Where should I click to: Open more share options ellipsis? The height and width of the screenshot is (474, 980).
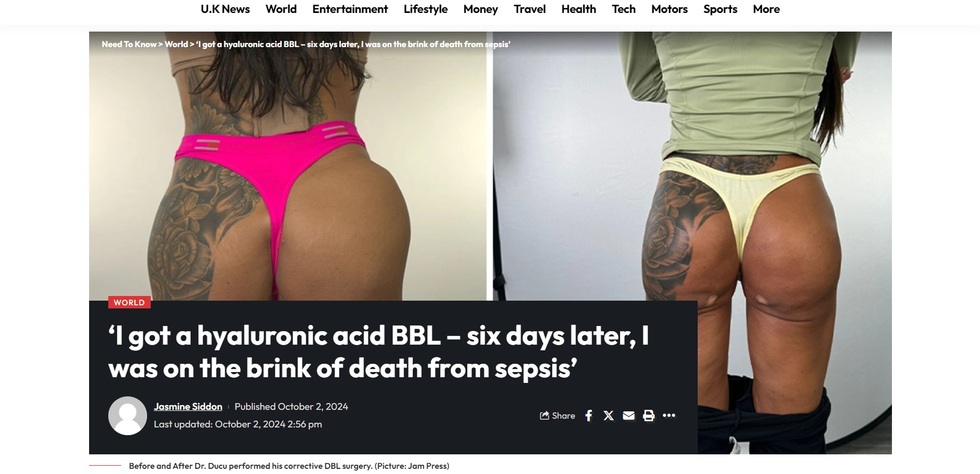[669, 415]
